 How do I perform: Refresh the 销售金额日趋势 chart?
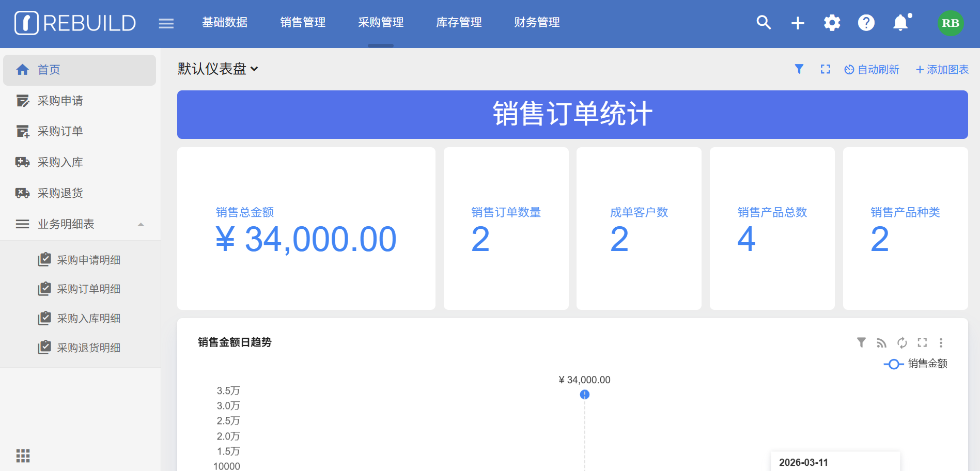[902, 342]
